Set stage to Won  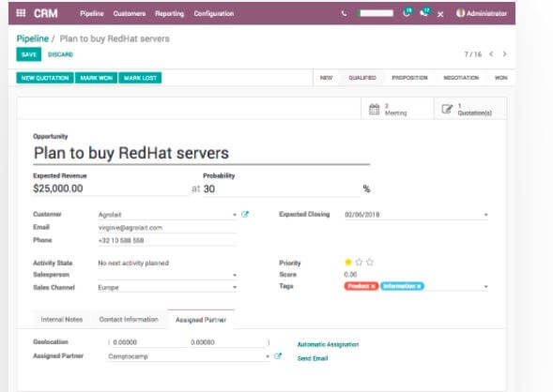501,78
